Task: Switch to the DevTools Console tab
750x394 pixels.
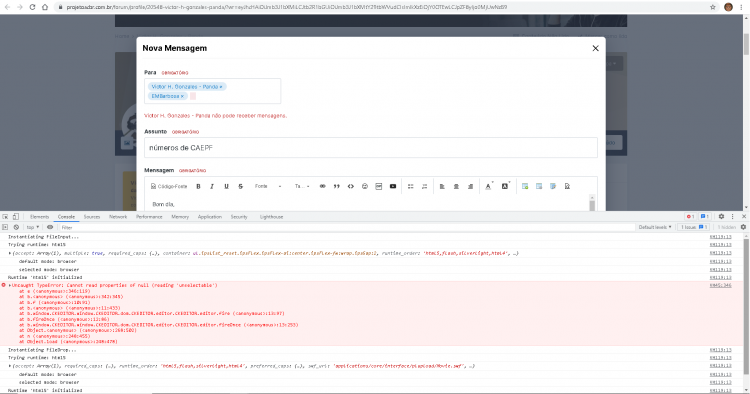Action: click(x=66, y=217)
